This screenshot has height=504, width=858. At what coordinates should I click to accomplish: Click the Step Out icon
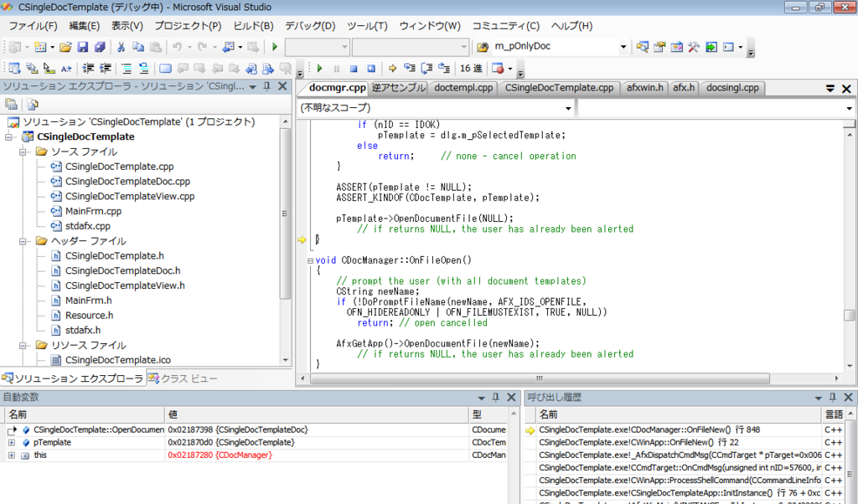[444, 69]
